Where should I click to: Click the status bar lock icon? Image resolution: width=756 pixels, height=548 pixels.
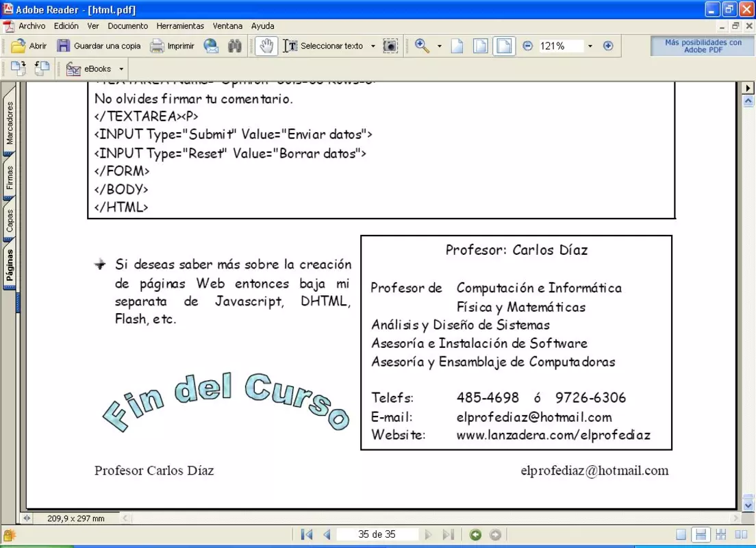click(x=10, y=535)
